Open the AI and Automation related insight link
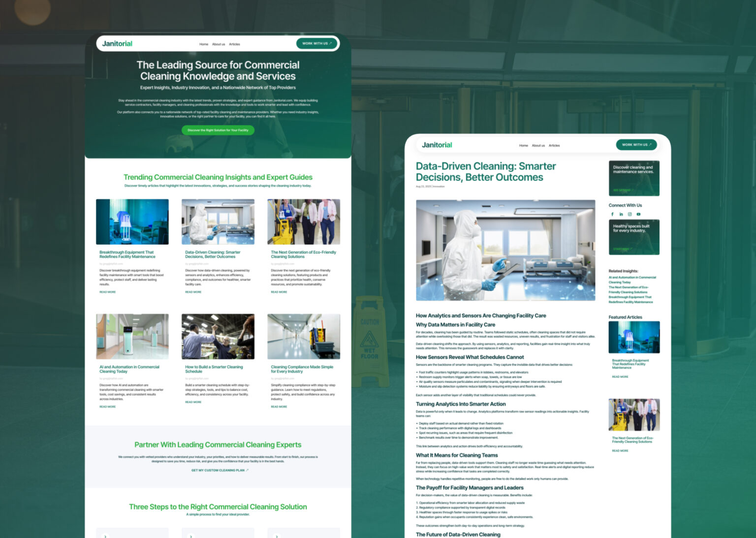 (x=633, y=280)
